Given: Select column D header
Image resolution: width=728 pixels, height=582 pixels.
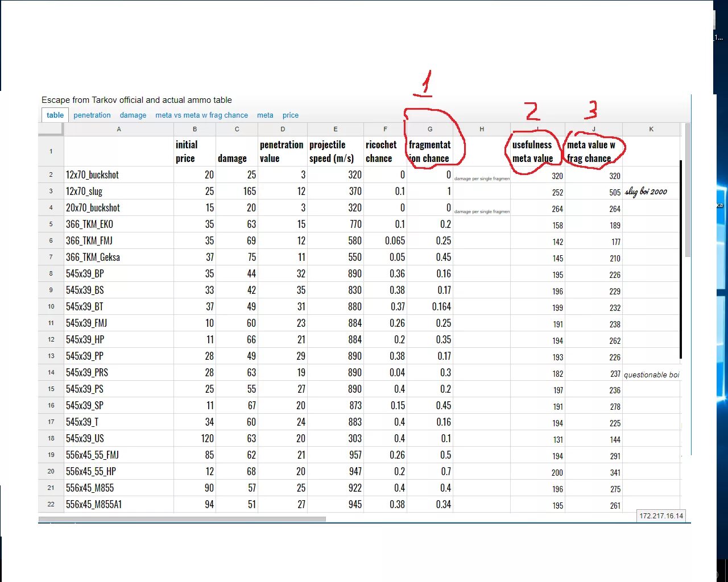Looking at the screenshot, I should (x=283, y=129).
